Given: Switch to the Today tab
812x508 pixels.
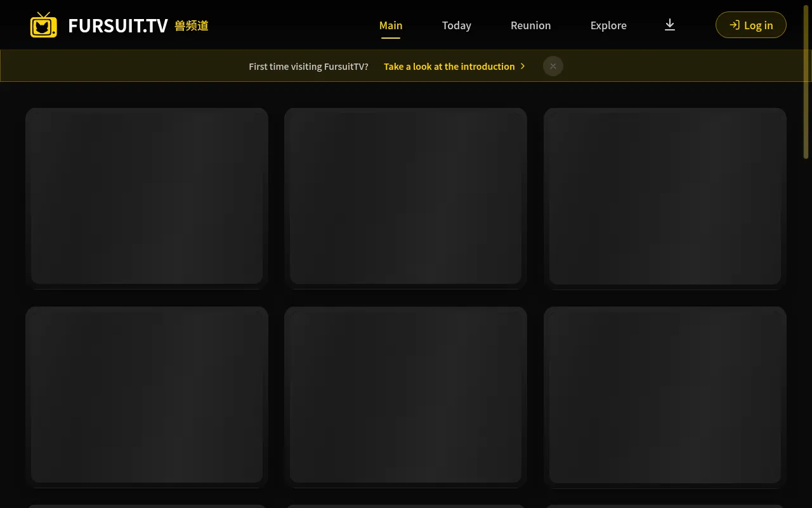Looking at the screenshot, I should pos(457,25).
